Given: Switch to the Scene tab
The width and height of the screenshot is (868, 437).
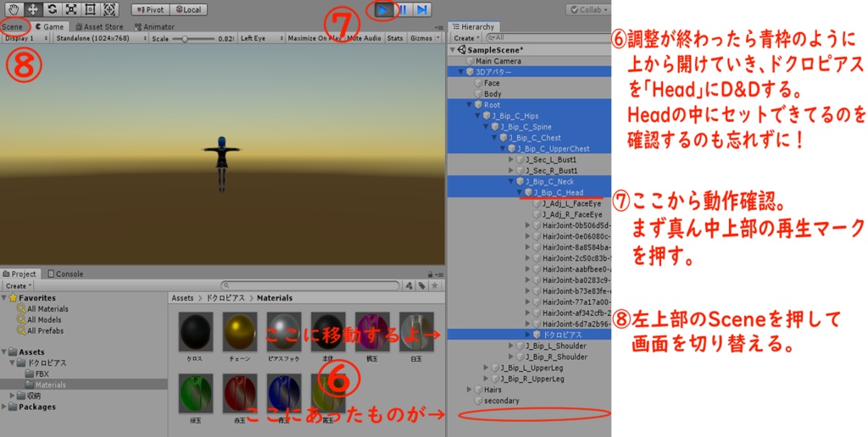Looking at the screenshot, I should tap(12, 26).
